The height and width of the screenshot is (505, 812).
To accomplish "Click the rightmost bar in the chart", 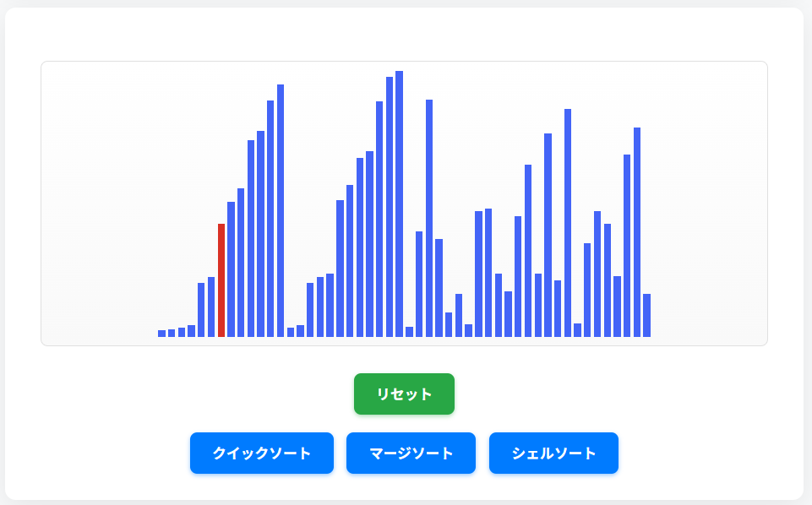I will click(x=646, y=316).
